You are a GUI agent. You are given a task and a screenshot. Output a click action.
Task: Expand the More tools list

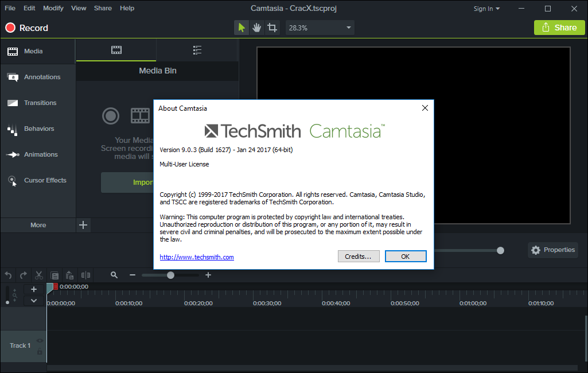(x=38, y=225)
